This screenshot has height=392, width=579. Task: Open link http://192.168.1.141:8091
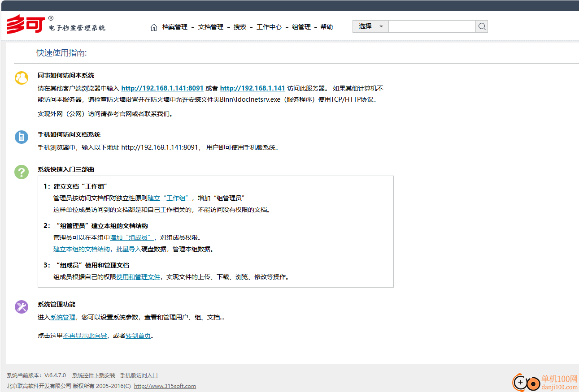(x=162, y=88)
